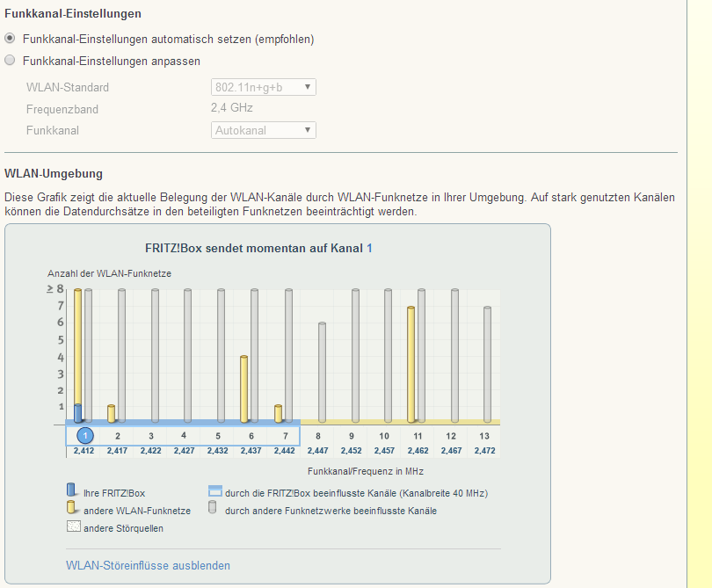
Task: Click 'Anzahl der WLAN-Funknetze' axis label
Action: coord(109,273)
